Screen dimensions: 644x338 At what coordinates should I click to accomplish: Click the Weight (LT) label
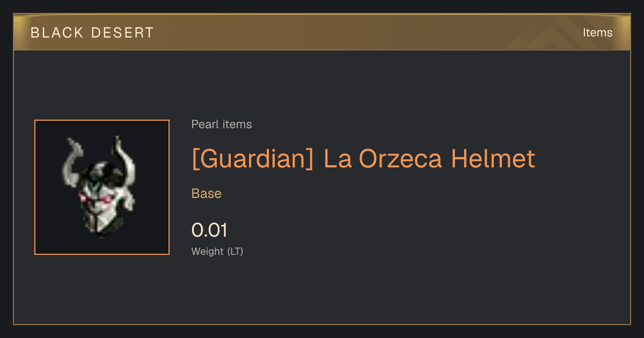tap(217, 251)
